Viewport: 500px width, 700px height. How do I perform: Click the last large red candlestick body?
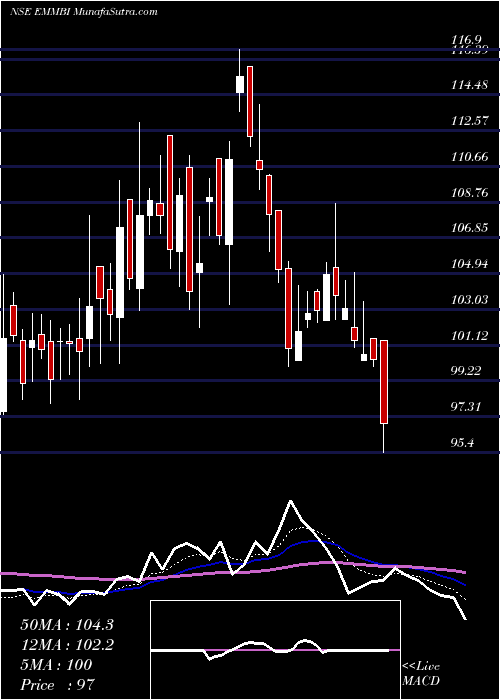(x=384, y=382)
